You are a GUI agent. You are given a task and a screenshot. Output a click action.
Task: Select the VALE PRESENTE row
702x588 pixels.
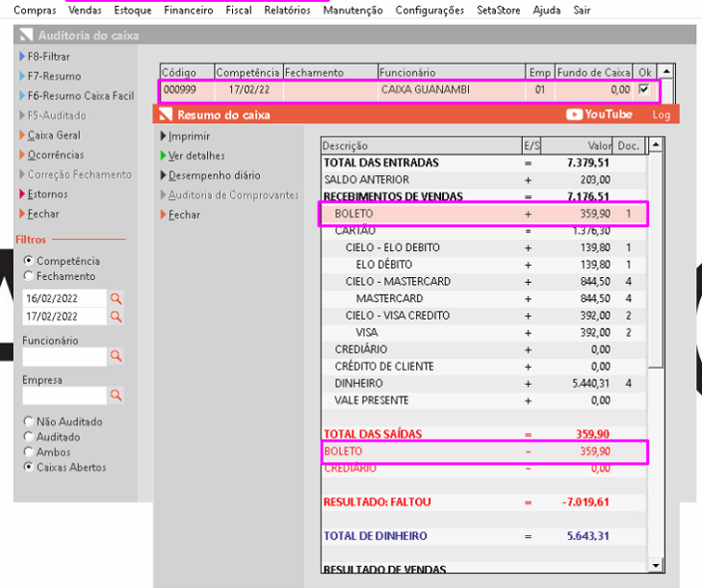pos(483,400)
